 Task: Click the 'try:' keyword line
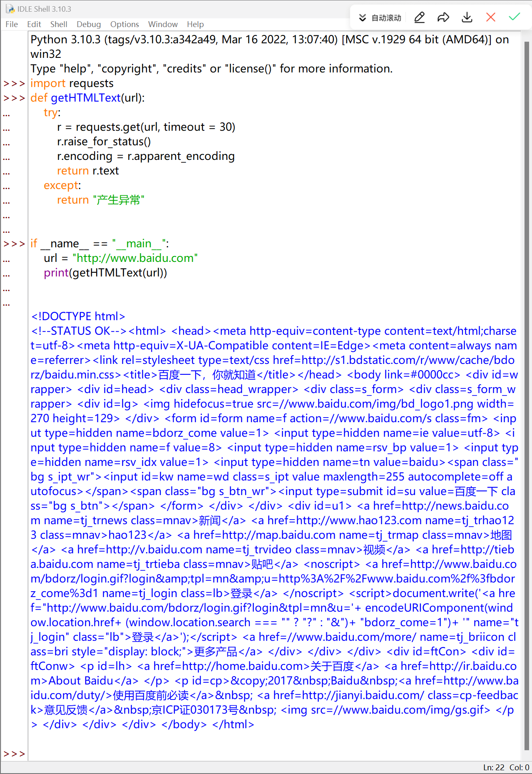(52, 112)
